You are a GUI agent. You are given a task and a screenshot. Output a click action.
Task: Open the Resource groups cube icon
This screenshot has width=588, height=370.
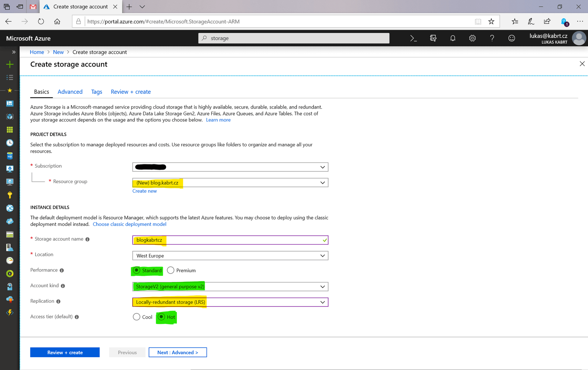(10, 117)
